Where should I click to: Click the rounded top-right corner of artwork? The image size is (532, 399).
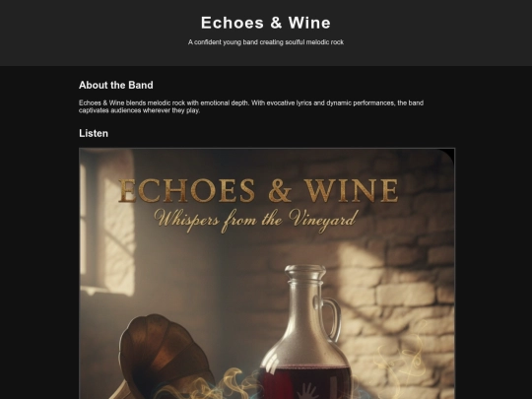[x=447, y=156]
